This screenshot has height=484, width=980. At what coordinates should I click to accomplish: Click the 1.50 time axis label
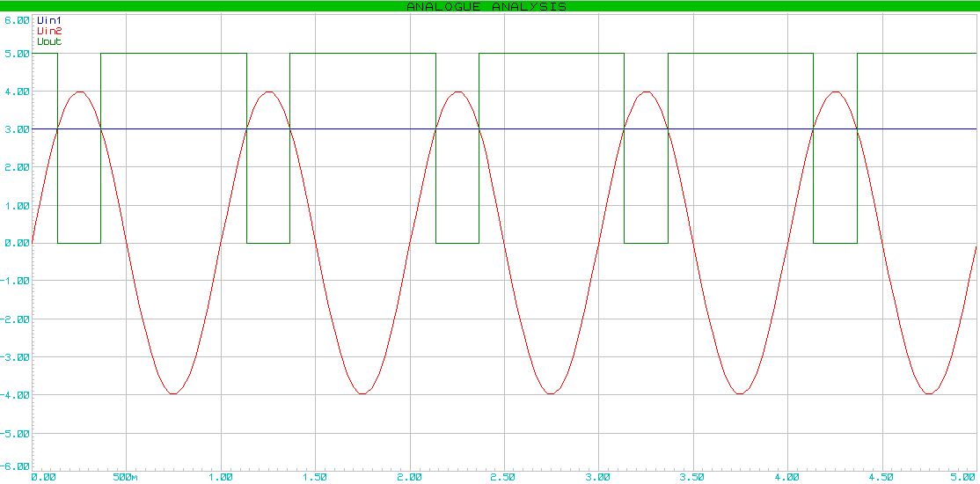tap(316, 477)
